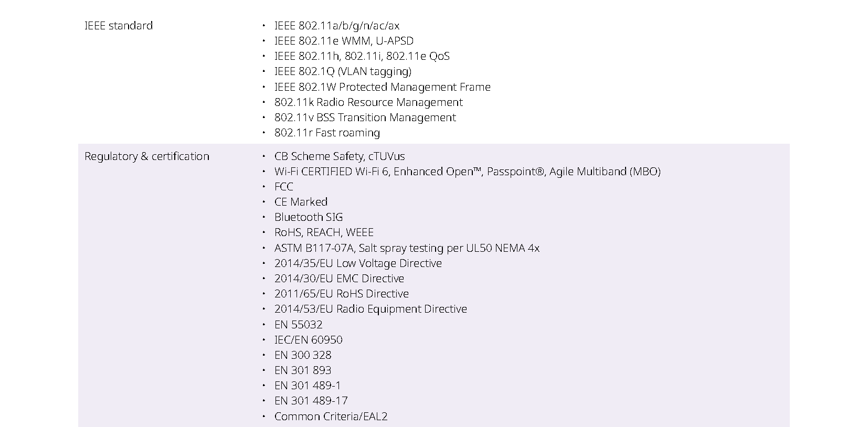Click the 2014/35/EU Low Voltage Directive text

pos(358,263)
